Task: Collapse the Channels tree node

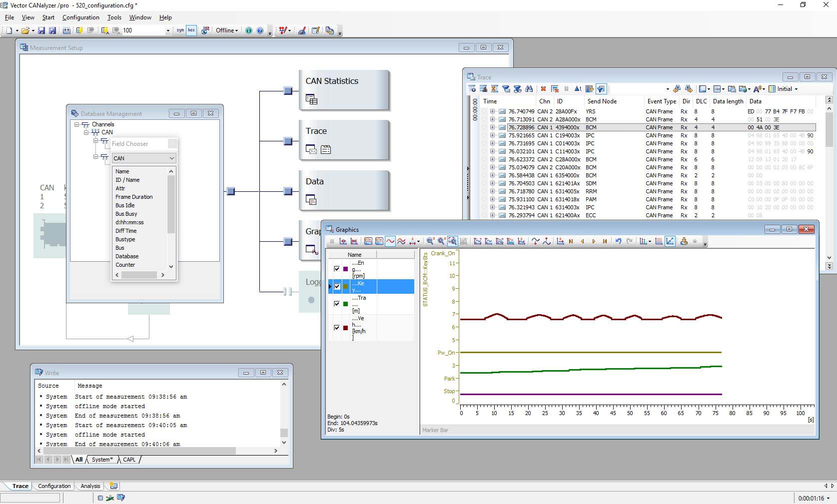Action: [x=77, y=124]
